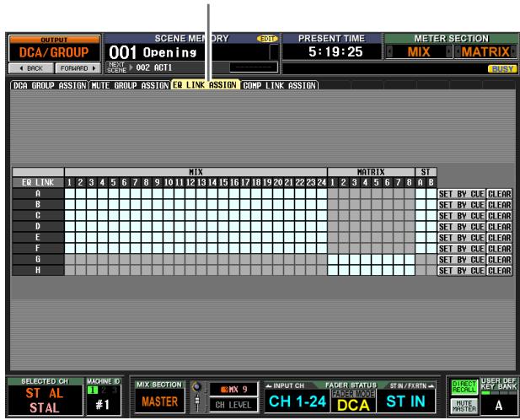Image resolution: width=520 pixels, height=420 pixels.
Task: Click CLEAR for link B
Action: (500, 205)
